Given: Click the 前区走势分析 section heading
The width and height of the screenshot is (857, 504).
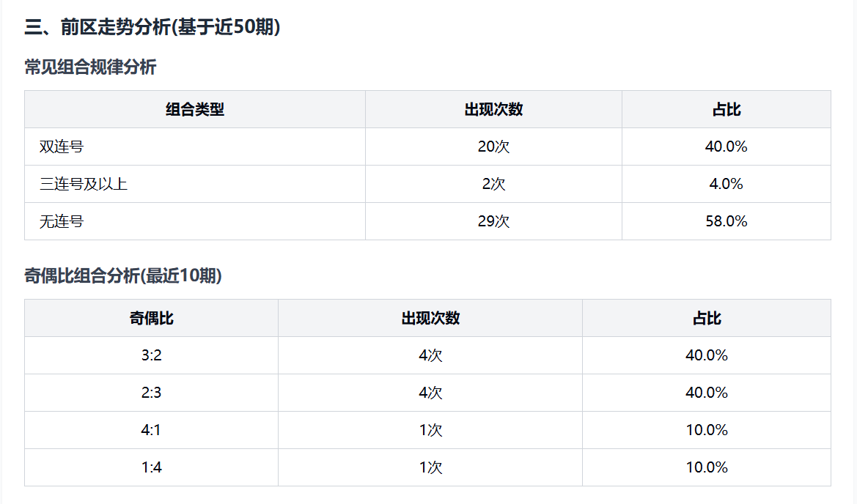Looking at the screenshot, I should [152, 27].
